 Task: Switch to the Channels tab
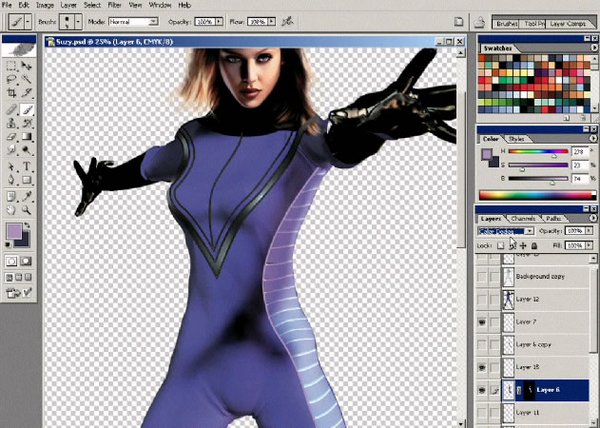click(523, 218)
